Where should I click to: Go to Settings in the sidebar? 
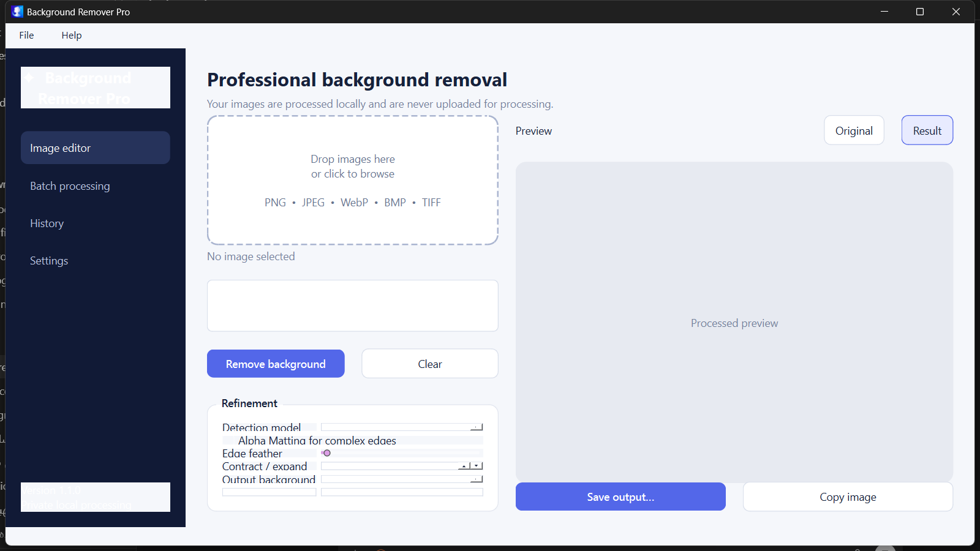pos(96,260)
